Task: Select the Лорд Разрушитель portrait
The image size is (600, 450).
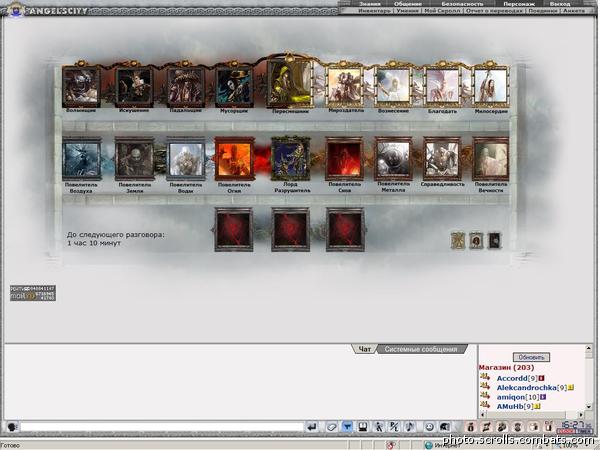Action: (290, 158)
